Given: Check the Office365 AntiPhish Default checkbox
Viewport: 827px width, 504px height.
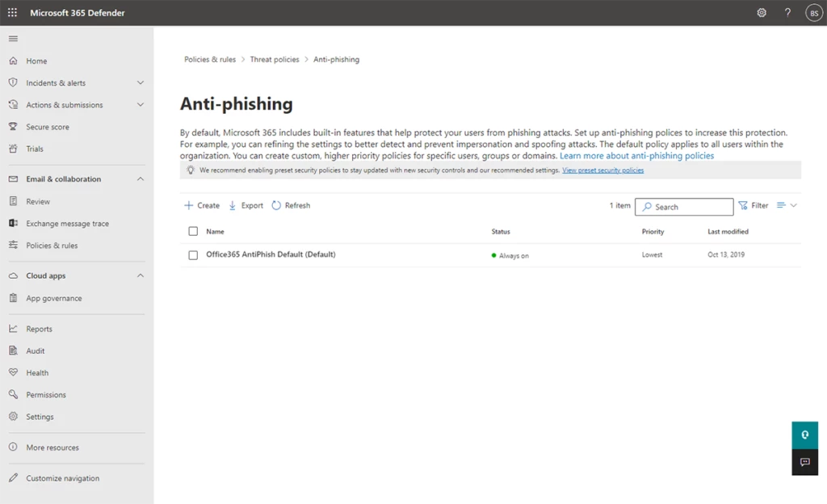Looking at the screenshot, I should click(191, 254).
